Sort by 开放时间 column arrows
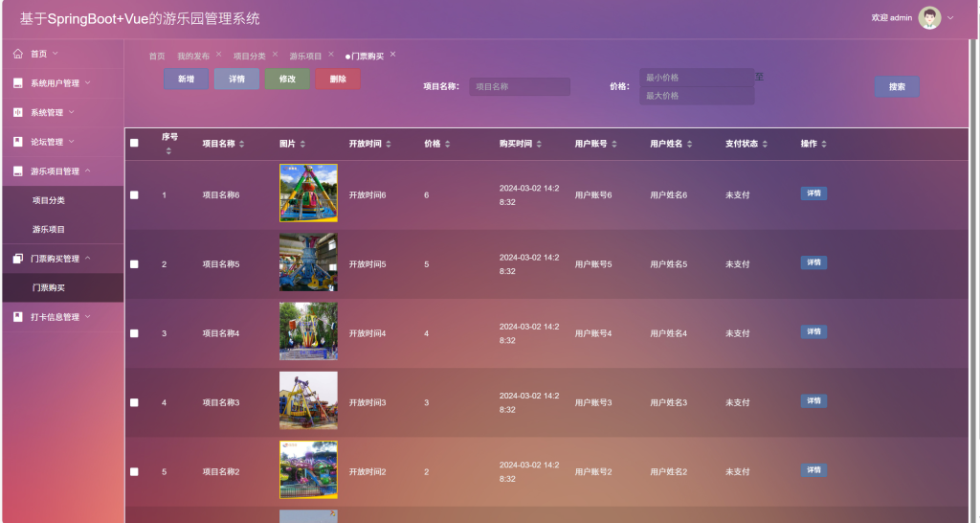Viewport: 980px width, 523px height. [x=389, y=144]
